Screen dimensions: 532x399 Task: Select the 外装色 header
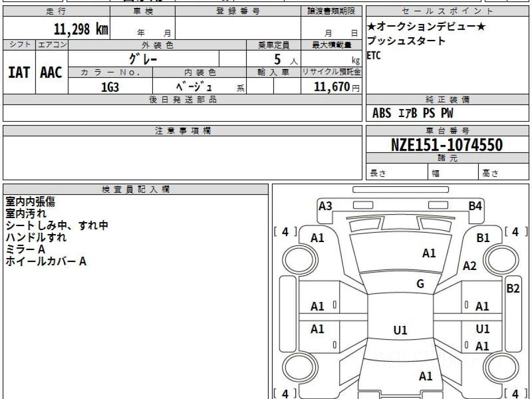pos(157,45)
